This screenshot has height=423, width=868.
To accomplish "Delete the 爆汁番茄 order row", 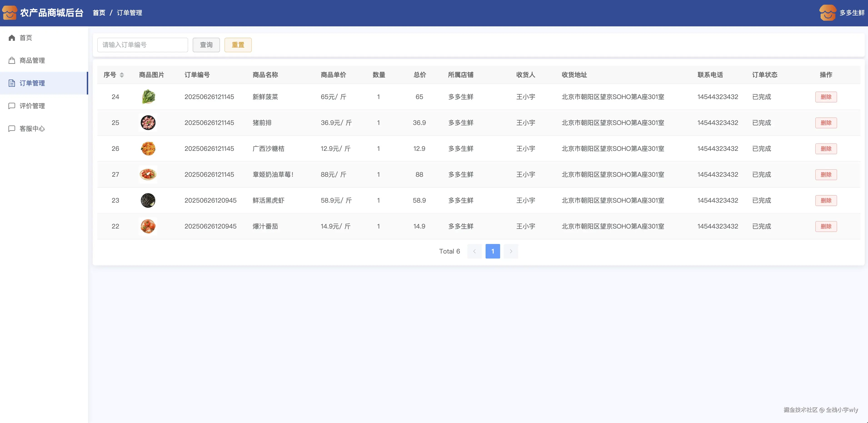I will click(826, 226).
